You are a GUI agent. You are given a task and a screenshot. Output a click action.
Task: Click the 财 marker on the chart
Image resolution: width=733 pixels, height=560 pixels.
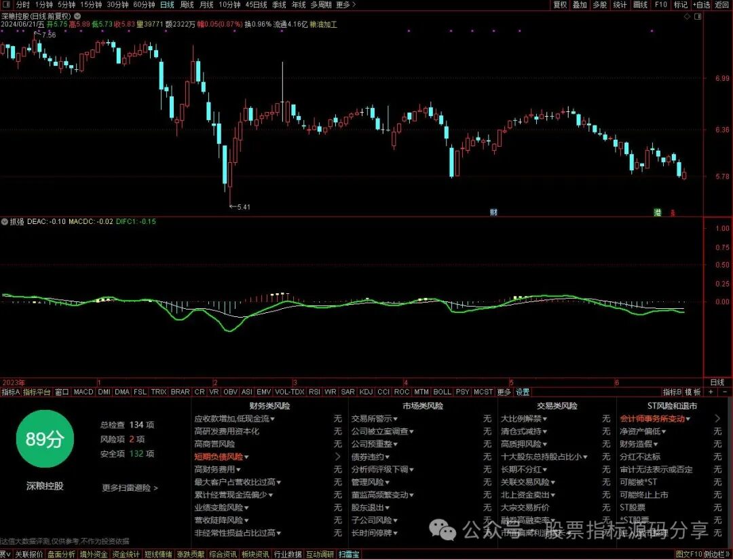pos(493,212)
